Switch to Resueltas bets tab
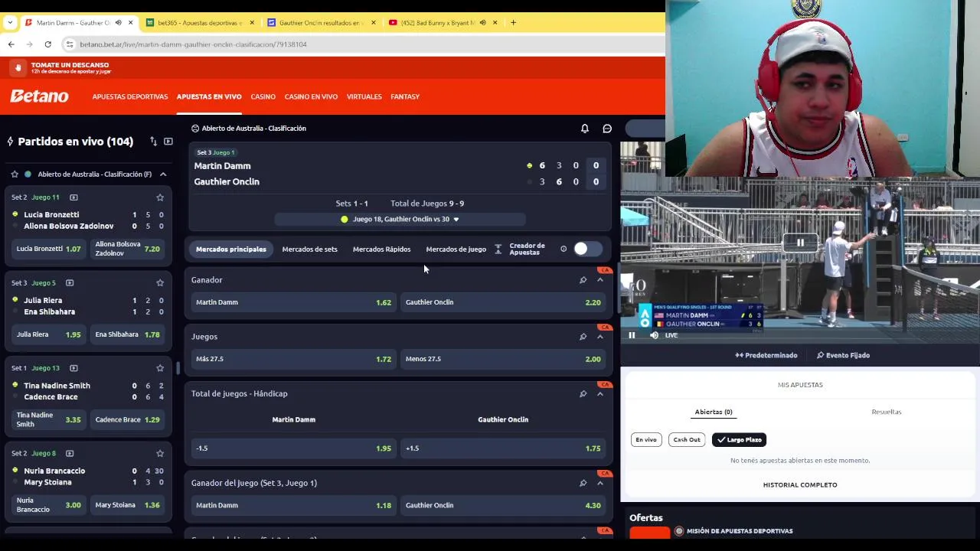 887,412
